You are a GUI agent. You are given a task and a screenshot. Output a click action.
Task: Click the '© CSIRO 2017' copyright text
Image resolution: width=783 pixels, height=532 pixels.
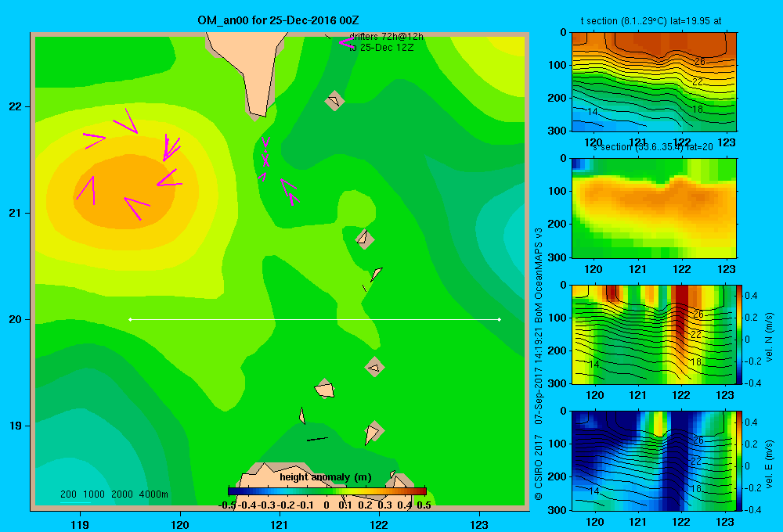pos(539,467)
